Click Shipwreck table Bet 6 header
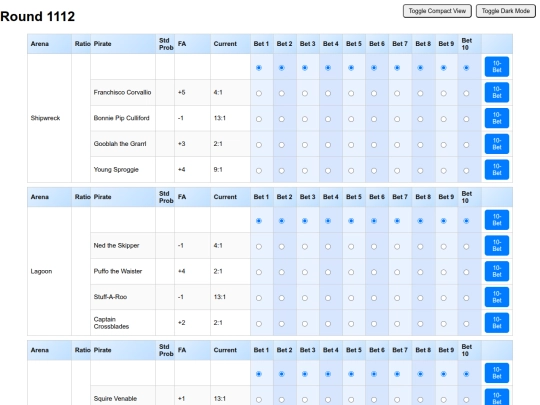540x405 pixels. 377,44
